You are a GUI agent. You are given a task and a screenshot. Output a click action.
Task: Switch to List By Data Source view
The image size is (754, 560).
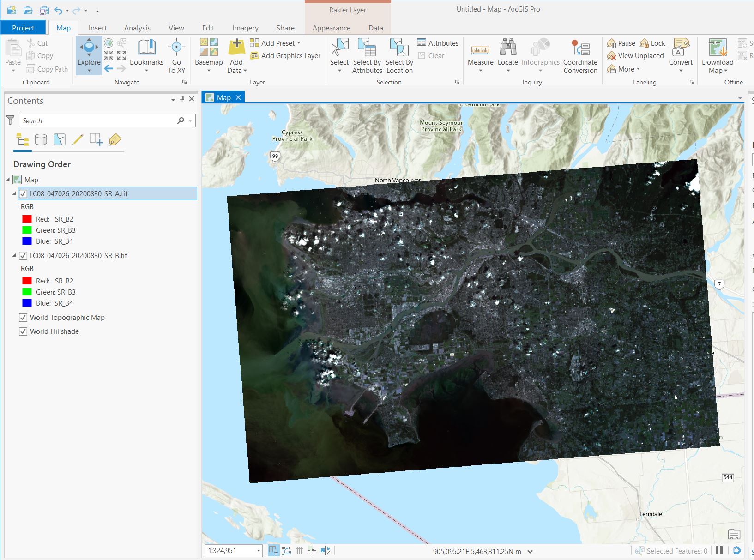tap(41, 139)
